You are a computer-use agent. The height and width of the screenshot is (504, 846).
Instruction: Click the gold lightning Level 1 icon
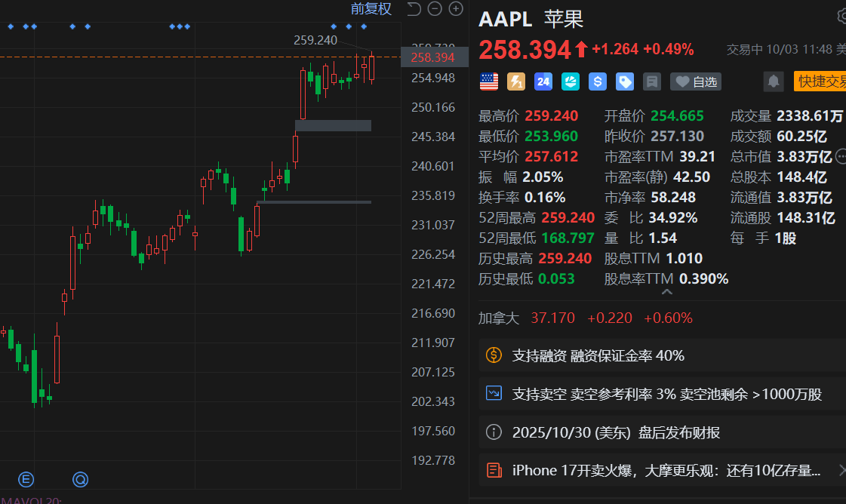[x=516, y=81]
